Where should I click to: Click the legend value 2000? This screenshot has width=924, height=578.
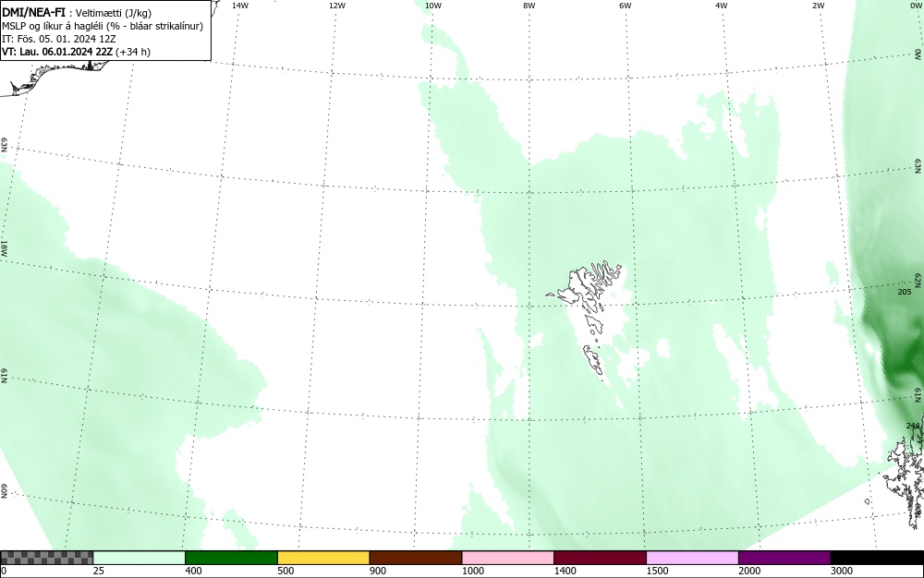point(749,571)
